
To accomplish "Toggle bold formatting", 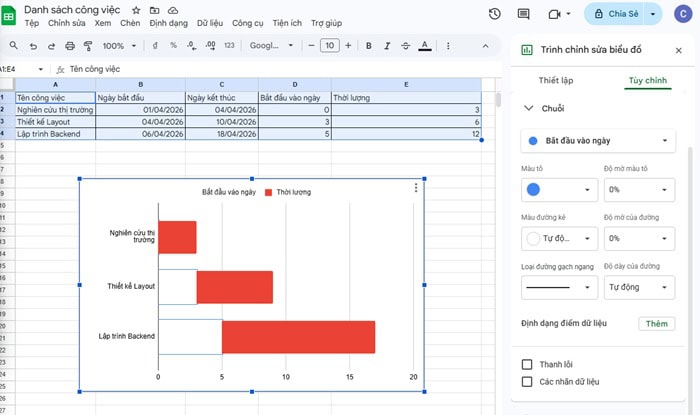I will click(369, 46).
